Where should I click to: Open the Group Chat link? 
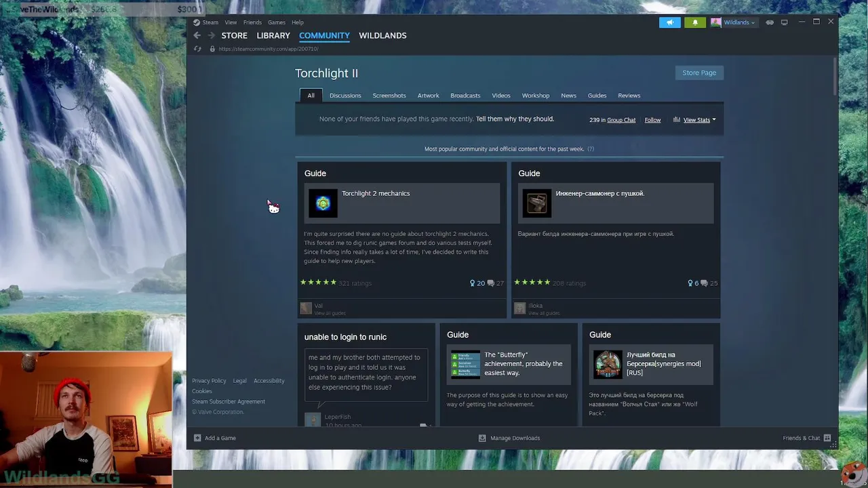[x=621, y=120]
